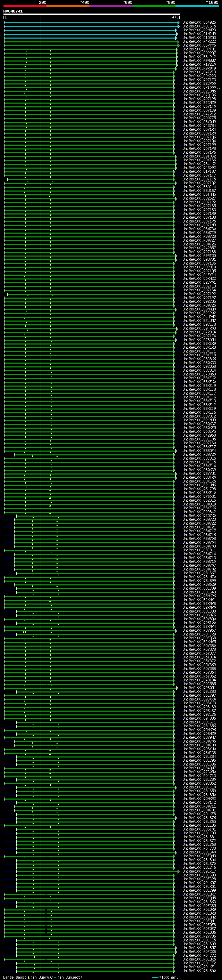Screen dimensions: 222x980
Task: Select hit label UniRef100_C0PTH1
Action: click(199, 49)
